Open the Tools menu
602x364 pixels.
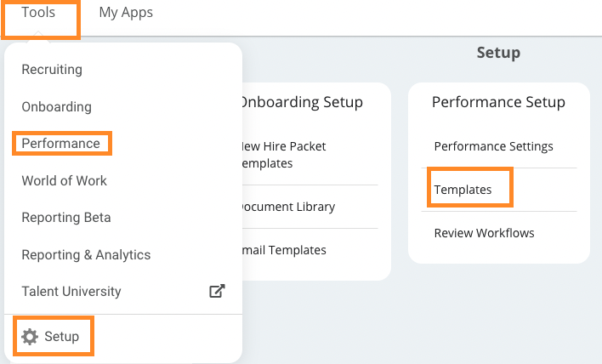click(38, 12)
